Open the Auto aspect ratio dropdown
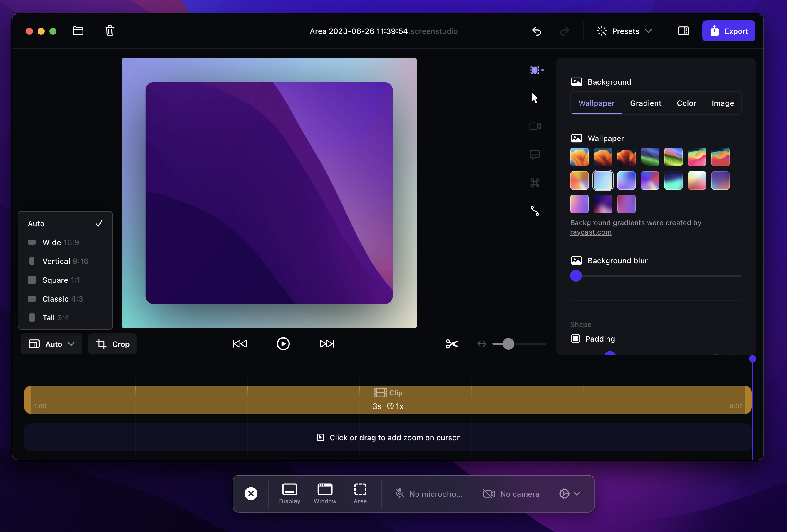 [51, 344]
